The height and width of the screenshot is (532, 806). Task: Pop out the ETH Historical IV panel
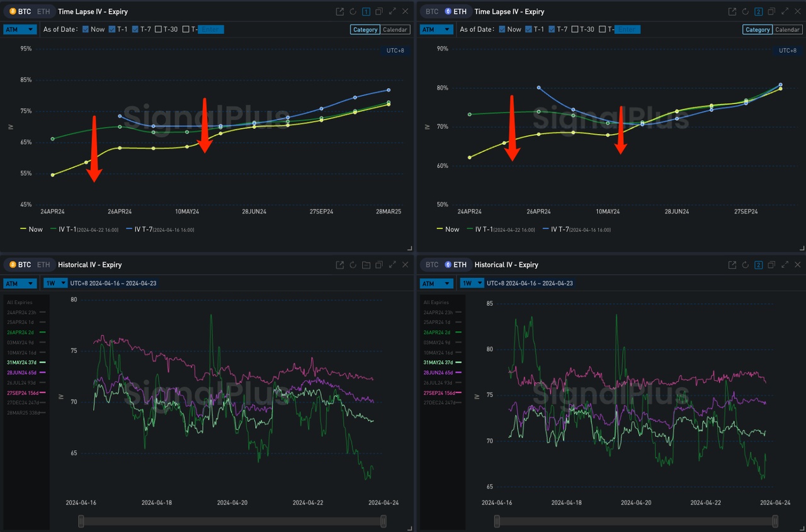732,265
